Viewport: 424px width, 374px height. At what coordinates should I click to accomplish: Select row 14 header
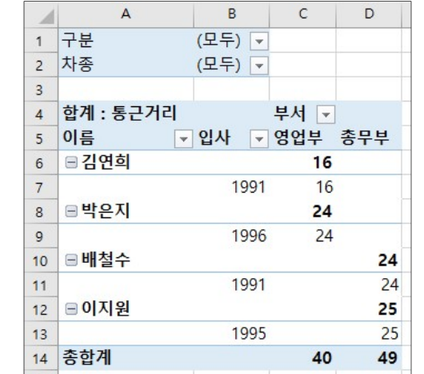pyautogui.click(x=41, y=358)
